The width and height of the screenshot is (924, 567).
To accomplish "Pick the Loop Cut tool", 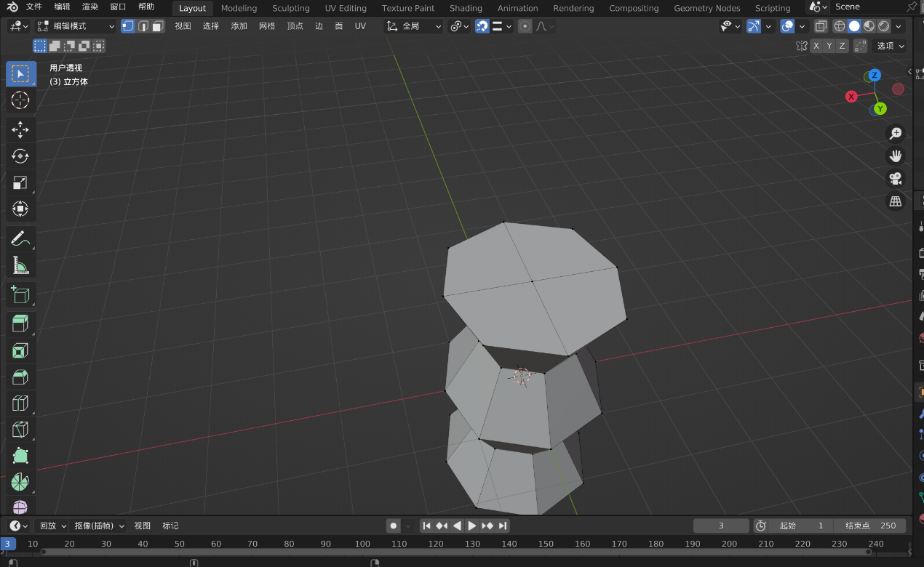I will coord(20,403).
